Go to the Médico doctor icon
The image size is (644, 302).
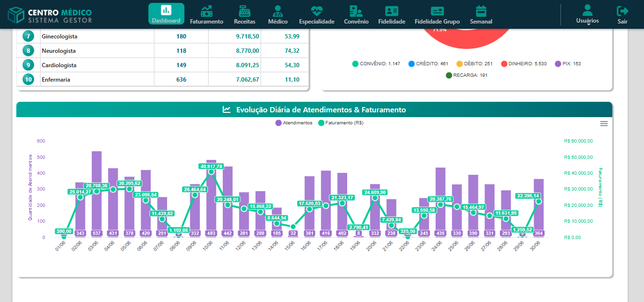(278, 11)
